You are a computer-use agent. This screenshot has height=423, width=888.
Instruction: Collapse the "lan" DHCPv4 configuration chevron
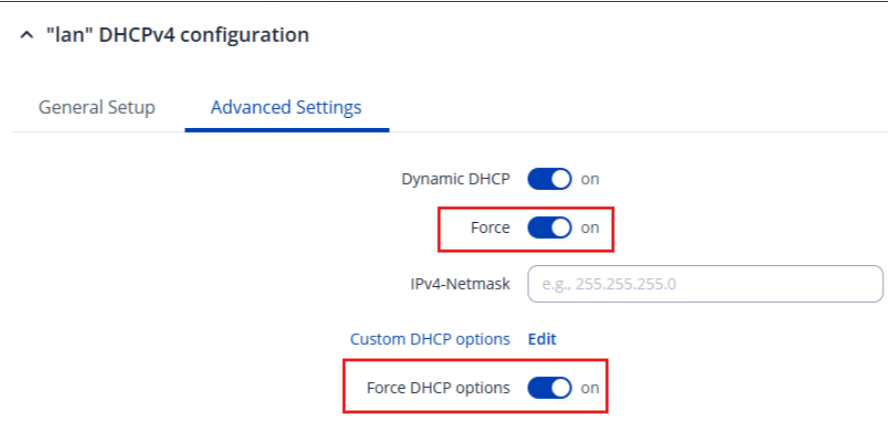tap(26, 36)
